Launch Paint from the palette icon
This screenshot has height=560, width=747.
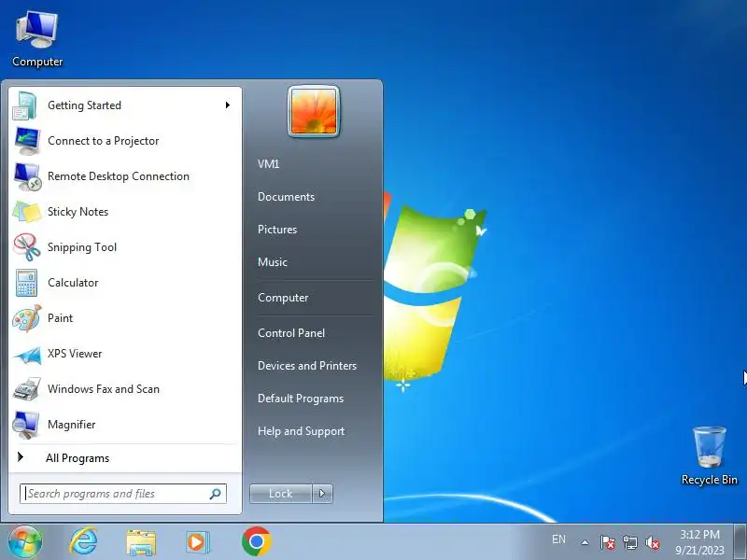27,318
